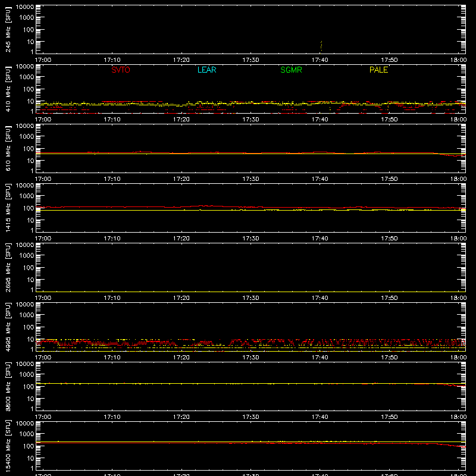Click the red decline near 18:00 in 15400 MHz panel
The height and width of the screenshot is (476, 476).
[452, 445]
